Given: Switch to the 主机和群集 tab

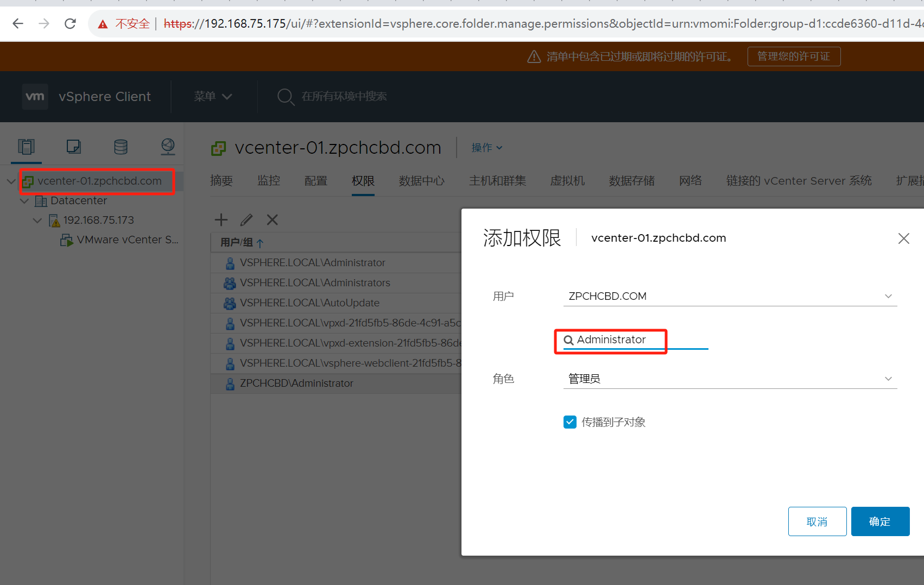Looking at the screenshot, I should tap(498, 181).
